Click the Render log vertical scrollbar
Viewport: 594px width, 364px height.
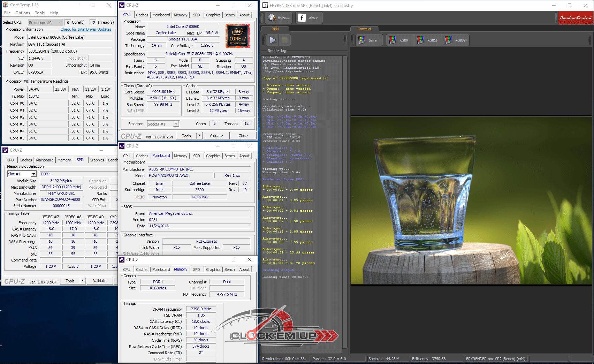(345, 202)
